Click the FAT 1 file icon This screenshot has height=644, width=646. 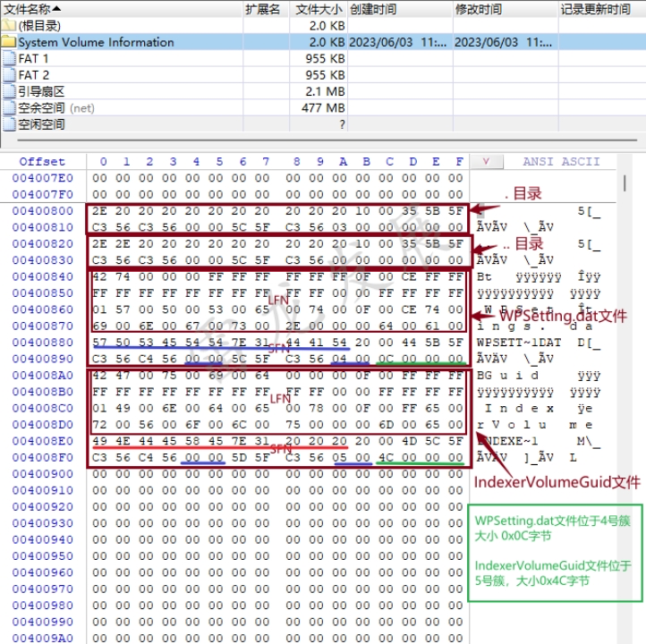pos(9,58)
